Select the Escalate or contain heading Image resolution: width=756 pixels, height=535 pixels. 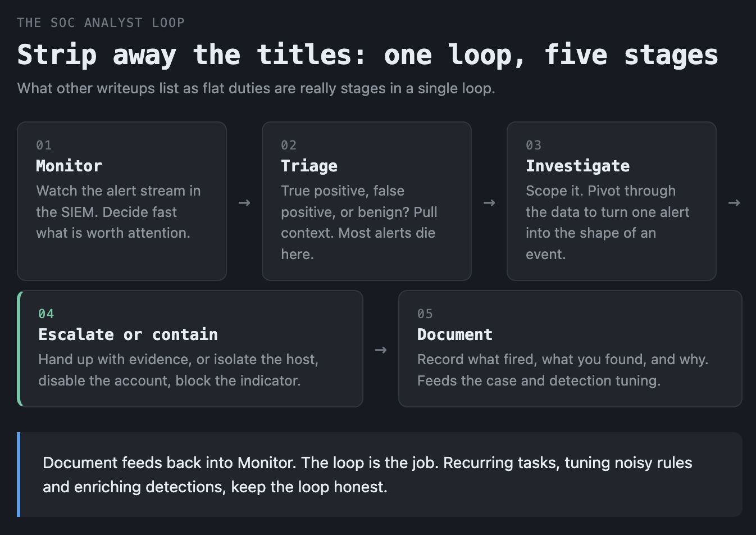(128, 334)
